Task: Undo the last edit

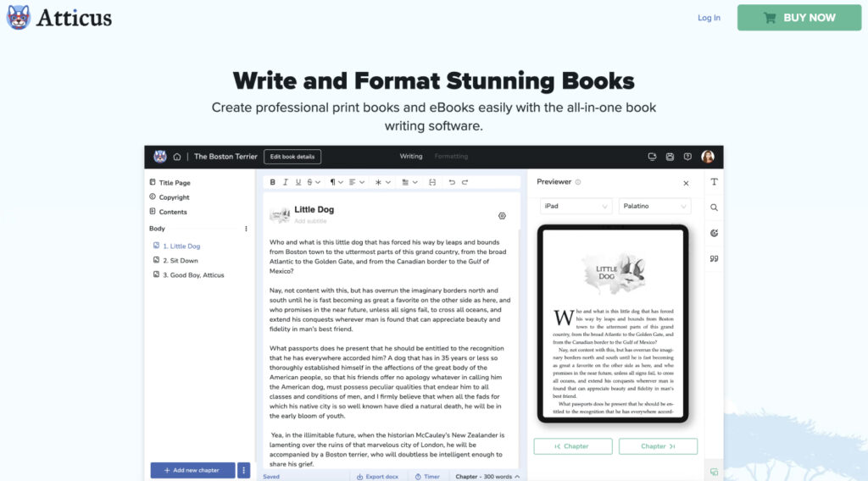Action: click(x=452, y=182)
